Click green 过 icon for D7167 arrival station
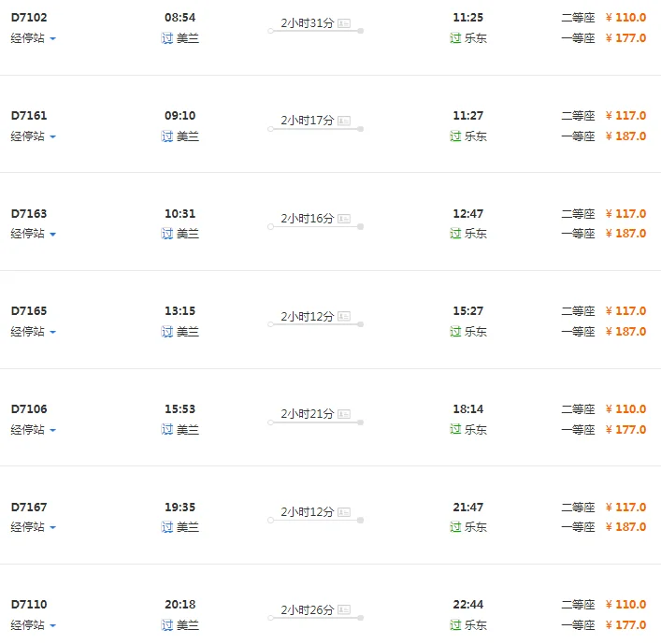This screenshot has height=644, width=661. tap(455, 527)
